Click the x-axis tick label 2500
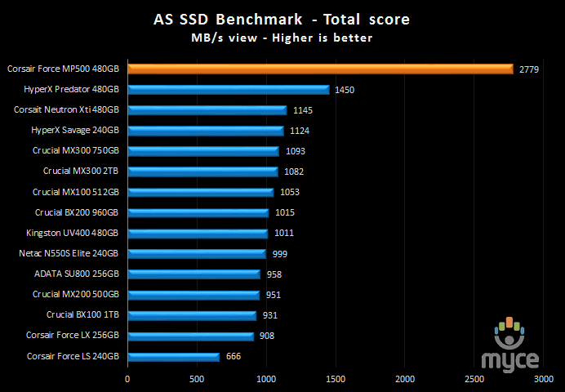Image resolution: width=565 pixels, height=392 pixels. [474, 379]
